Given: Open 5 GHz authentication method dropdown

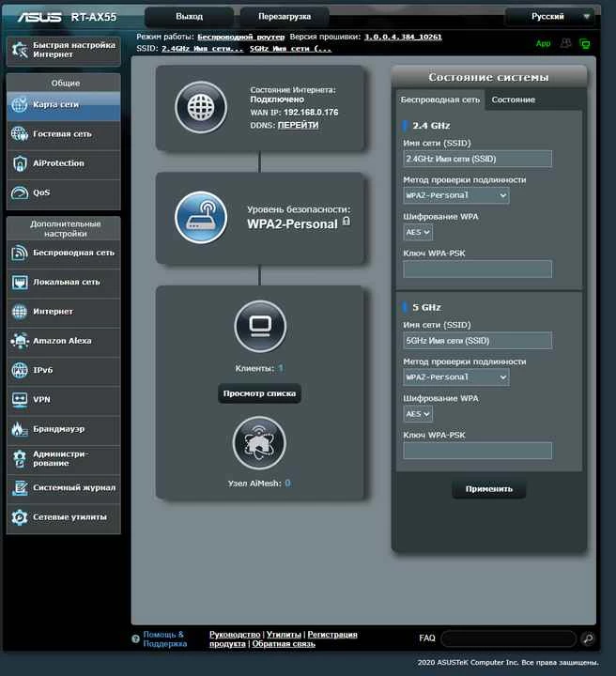Looking at the screenshot, I should pyautogui.click(x=456, y=377).
